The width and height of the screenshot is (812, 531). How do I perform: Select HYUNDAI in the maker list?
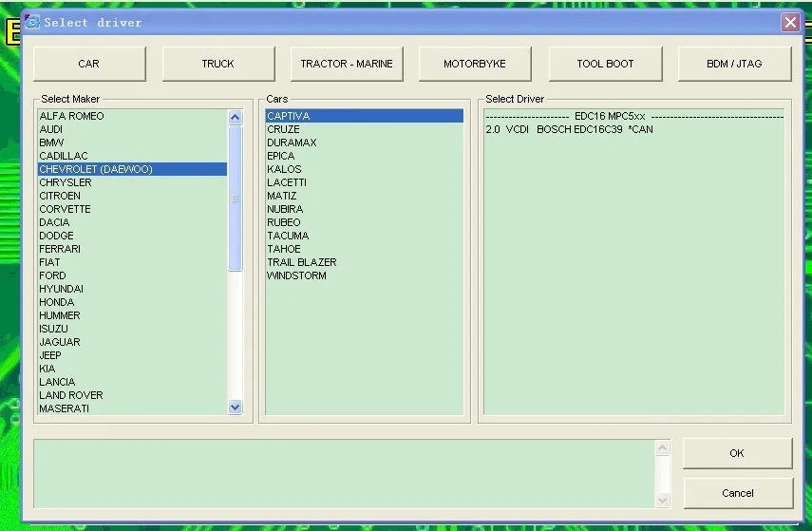tap(132, 289)
